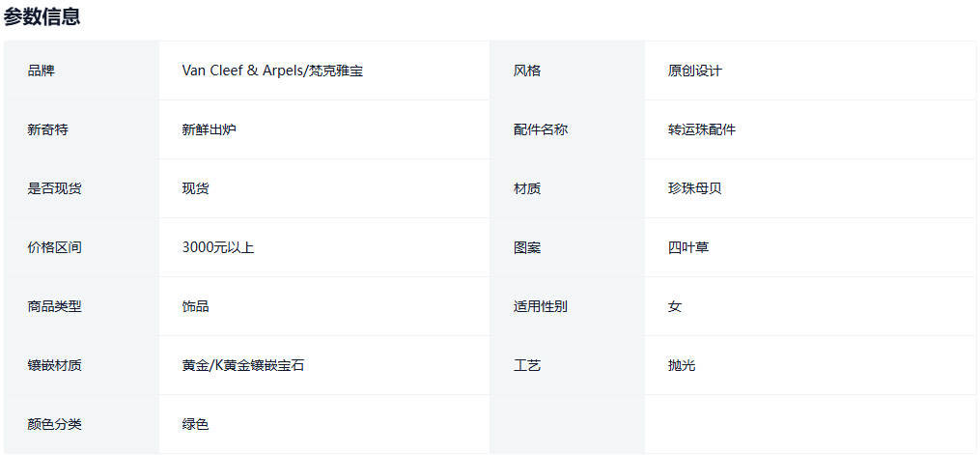Click the 转运珠配件 accessory name value

701,129
